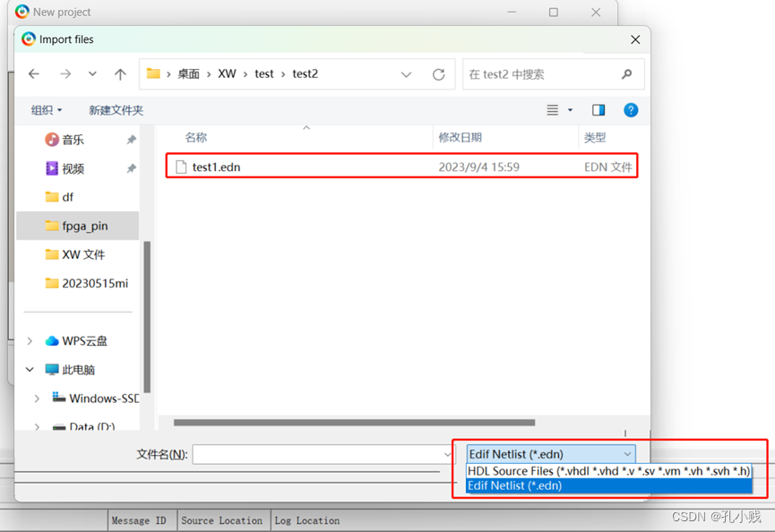
Task: Click the refresh icon in the address bar
Action: (x=438, y=74)
